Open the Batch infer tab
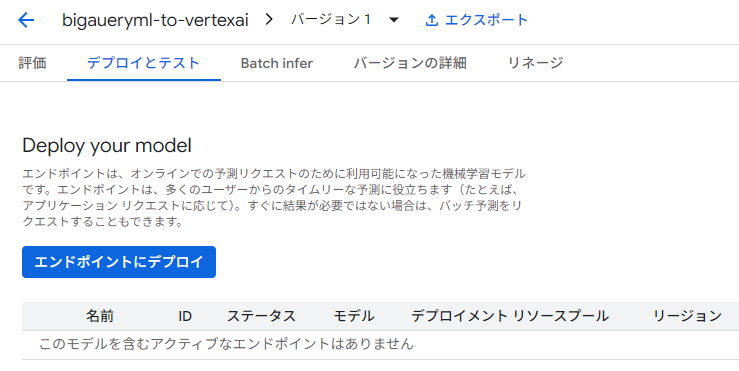The width and height of the screenshot is (739, 371). coord(277,63)
